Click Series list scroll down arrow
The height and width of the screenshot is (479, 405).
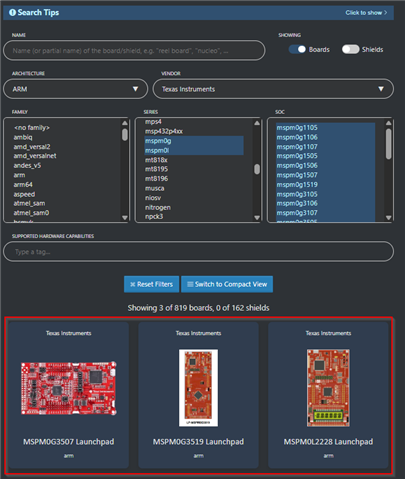(257, 218)
